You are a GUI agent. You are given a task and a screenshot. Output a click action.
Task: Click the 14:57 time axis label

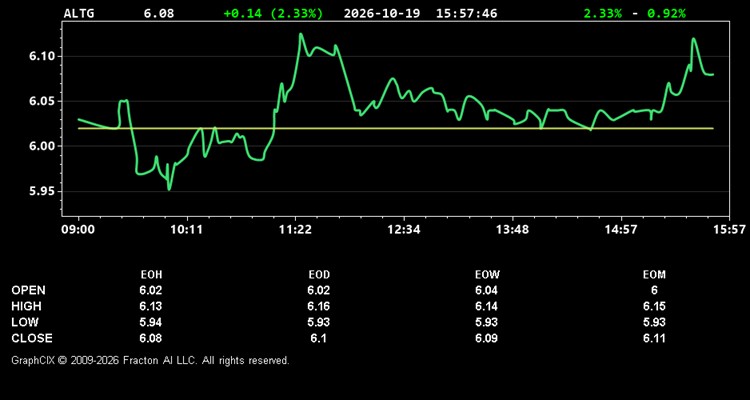click(x=620, y=230)
